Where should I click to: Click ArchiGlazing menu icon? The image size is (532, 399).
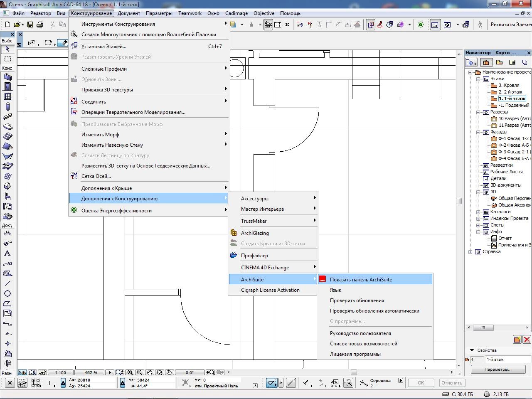(x=234, y=233)
